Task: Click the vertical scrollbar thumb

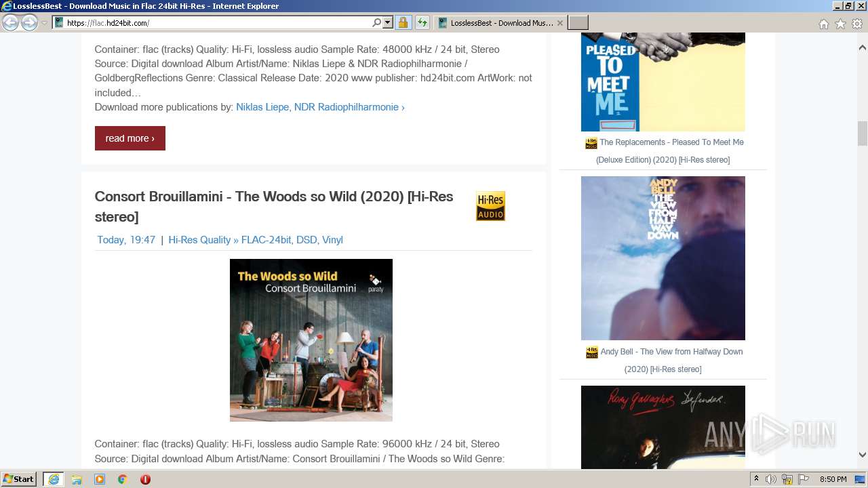Action: (863, 134)
